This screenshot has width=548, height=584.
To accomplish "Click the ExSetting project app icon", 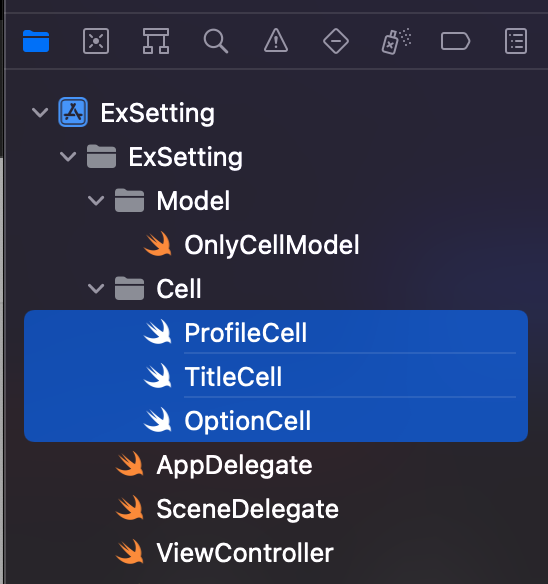I will click(73, 112).
